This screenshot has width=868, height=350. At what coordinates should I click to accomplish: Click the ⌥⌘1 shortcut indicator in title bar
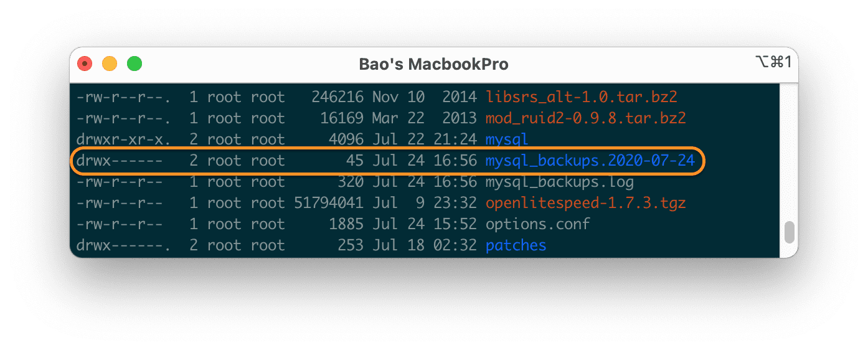pyautogui.click(x=772, y=62)
